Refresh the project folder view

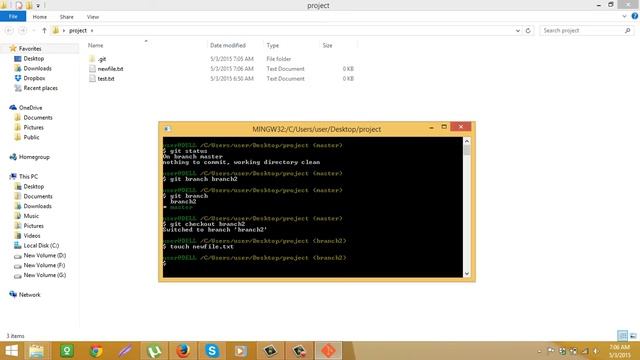point(528,31)
